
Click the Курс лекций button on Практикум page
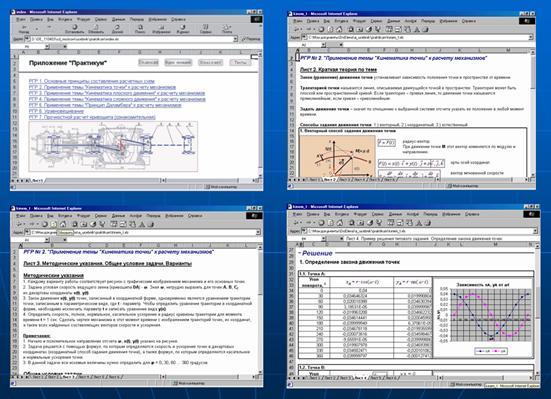tap(178, 63)
